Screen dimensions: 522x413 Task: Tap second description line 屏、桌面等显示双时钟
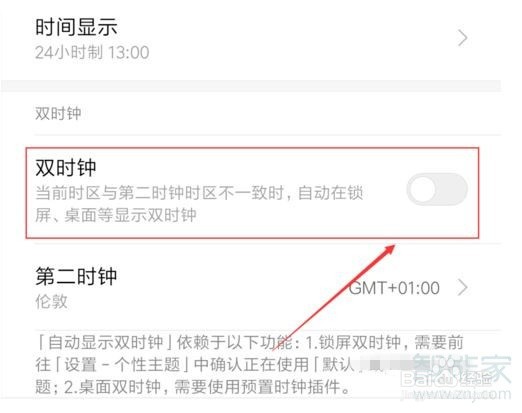click(116, 215)
